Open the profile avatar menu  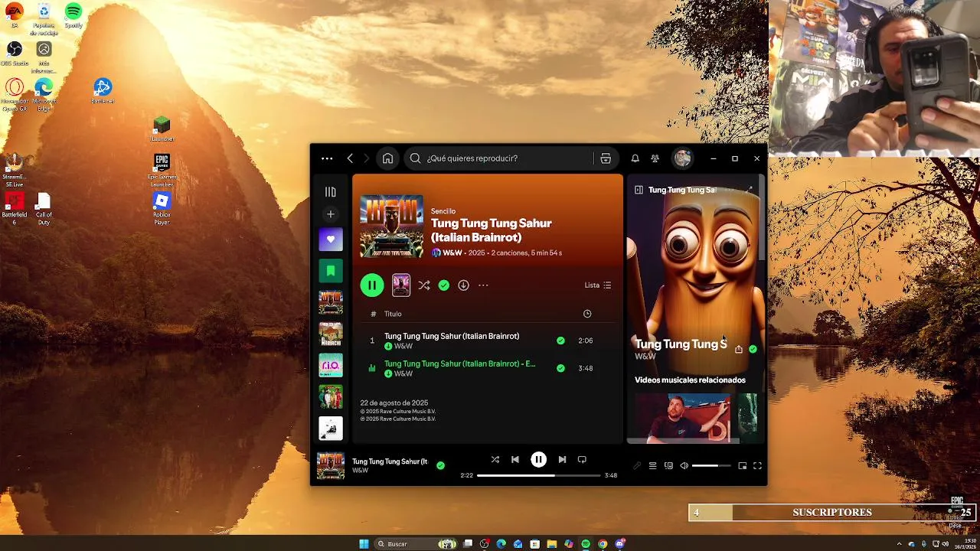[682, 158]
